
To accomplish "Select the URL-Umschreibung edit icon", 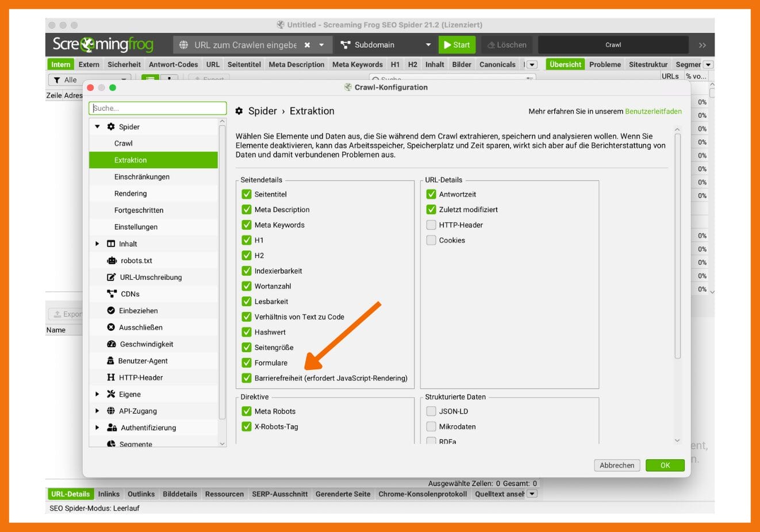I will pyautogui.click(x=112, y=277).
